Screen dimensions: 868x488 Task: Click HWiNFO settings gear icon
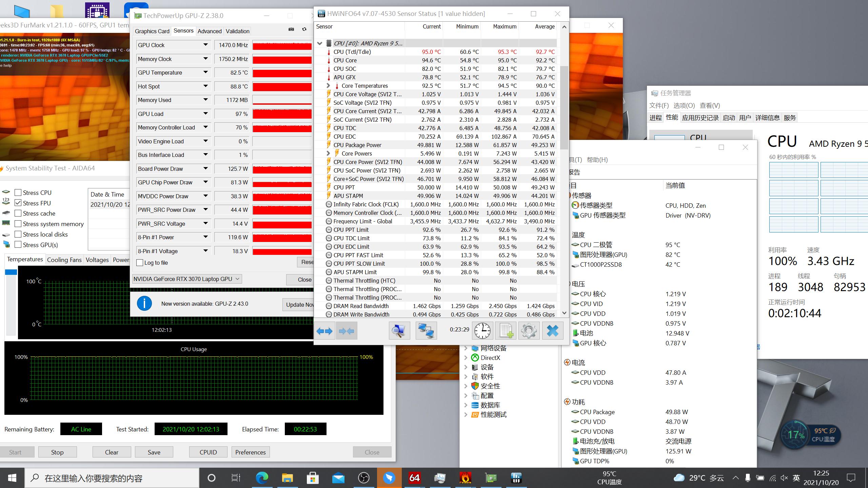[x=529, y=330]
